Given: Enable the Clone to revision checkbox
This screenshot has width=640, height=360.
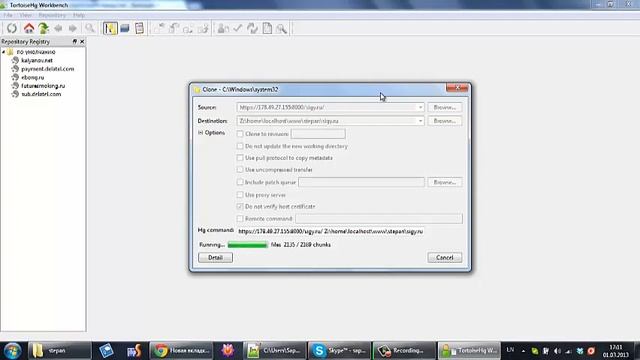Looking at the screenshot, I should (x=240, y=134).
